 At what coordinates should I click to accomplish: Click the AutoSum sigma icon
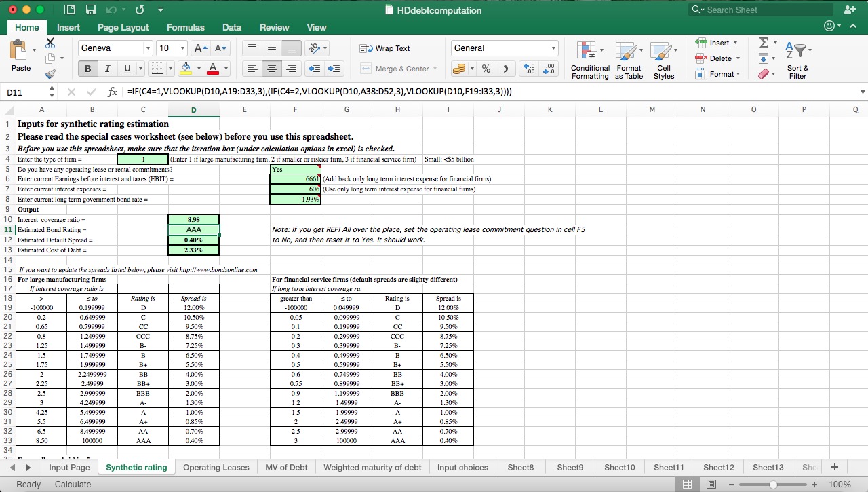click(x=764, y=43)
